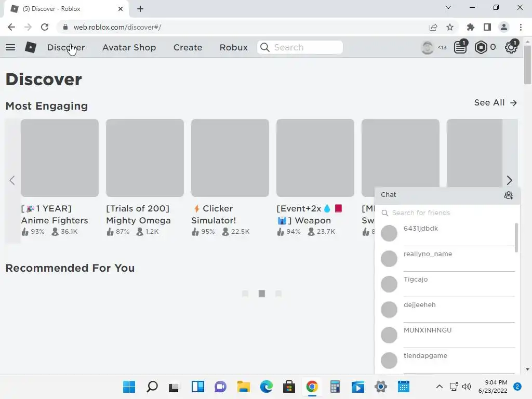The image size is (532, 399).
Task: Open Windows taskbar search
Action: (152, 387)
